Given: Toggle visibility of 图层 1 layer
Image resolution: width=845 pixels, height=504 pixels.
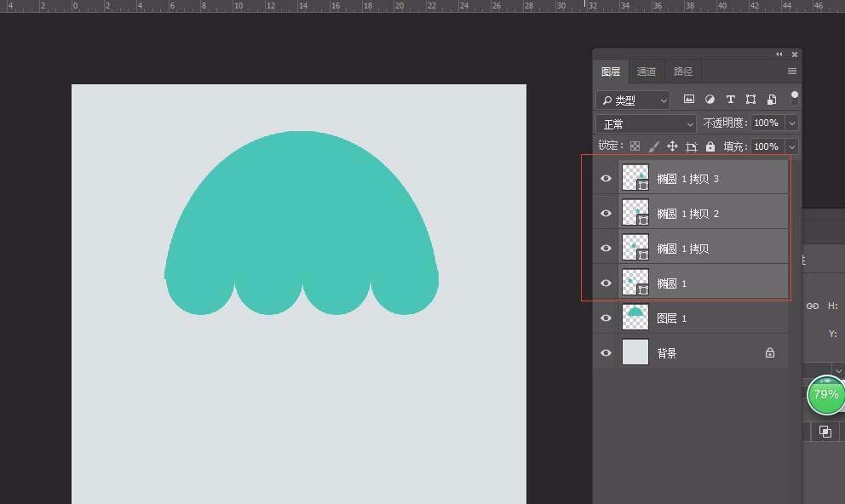Looking at the screenshot, I should point(606,318).
